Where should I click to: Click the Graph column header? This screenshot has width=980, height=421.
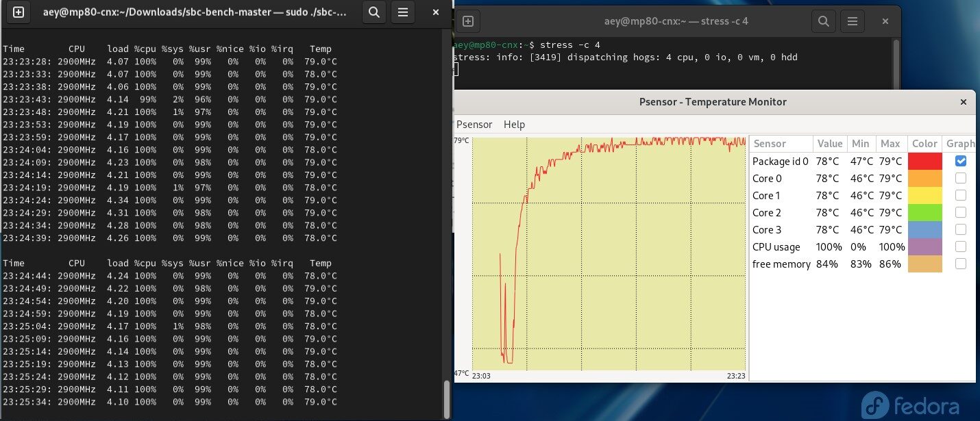coord(959,144)
